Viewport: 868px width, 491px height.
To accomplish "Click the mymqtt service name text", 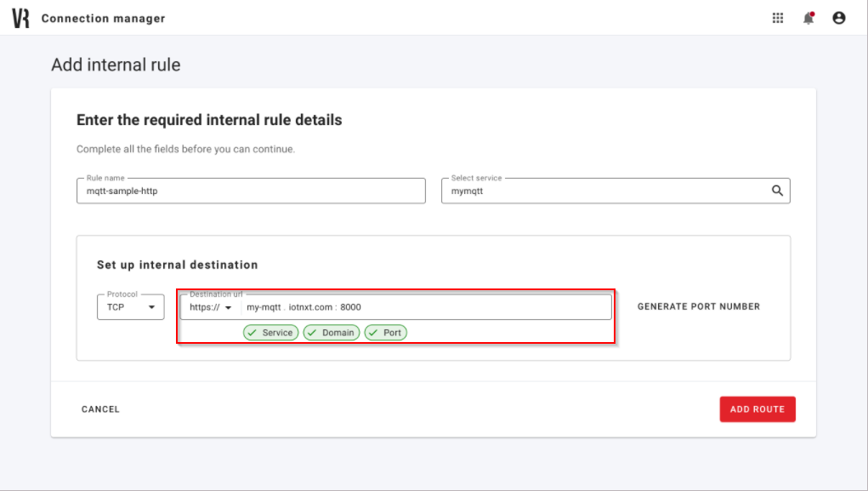I will pos(468,190).
